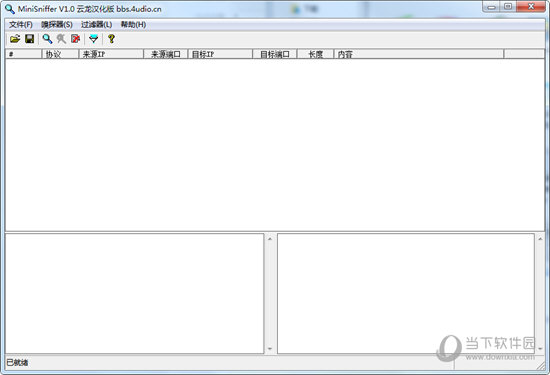Click the MiniSniffer title bar magnifier icon
The image size is (550, 375).
[x=10, y=9]
